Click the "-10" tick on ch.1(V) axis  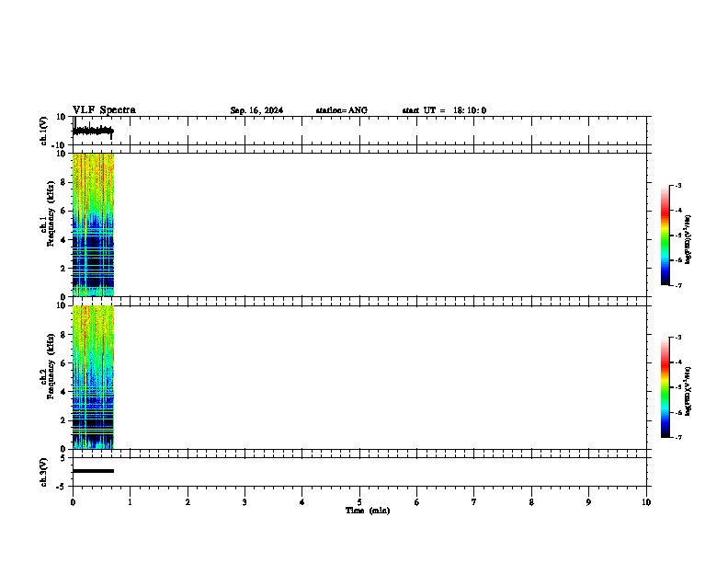tap(60, 145)
